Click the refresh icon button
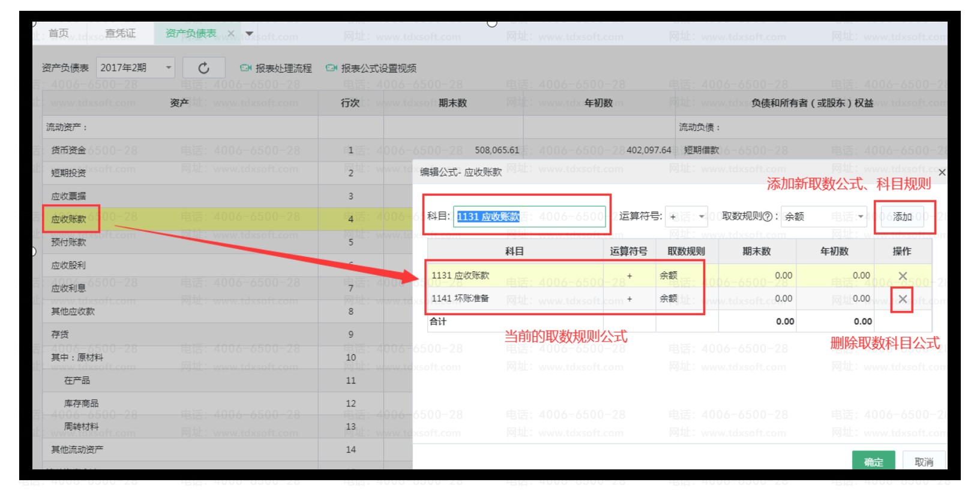This screenshot has width=980, height=491. [x=203, y=68]
